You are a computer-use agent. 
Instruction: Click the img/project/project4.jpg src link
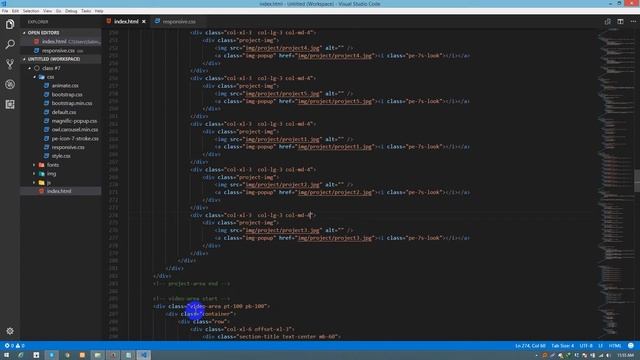(x=282, y=48)
